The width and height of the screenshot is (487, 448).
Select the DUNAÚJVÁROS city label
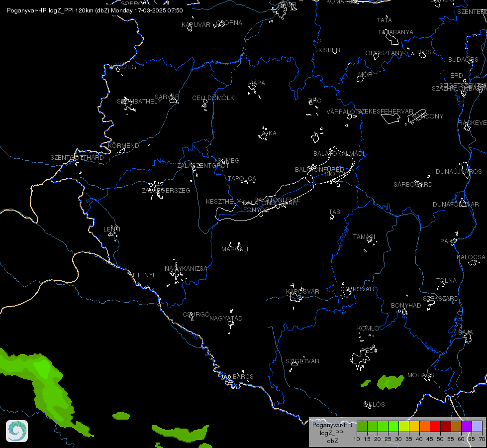pos(459,172)
